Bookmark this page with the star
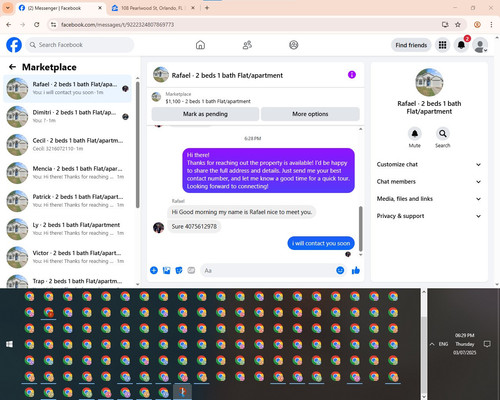This screenshot has width=500, height=400. point(458,24)
